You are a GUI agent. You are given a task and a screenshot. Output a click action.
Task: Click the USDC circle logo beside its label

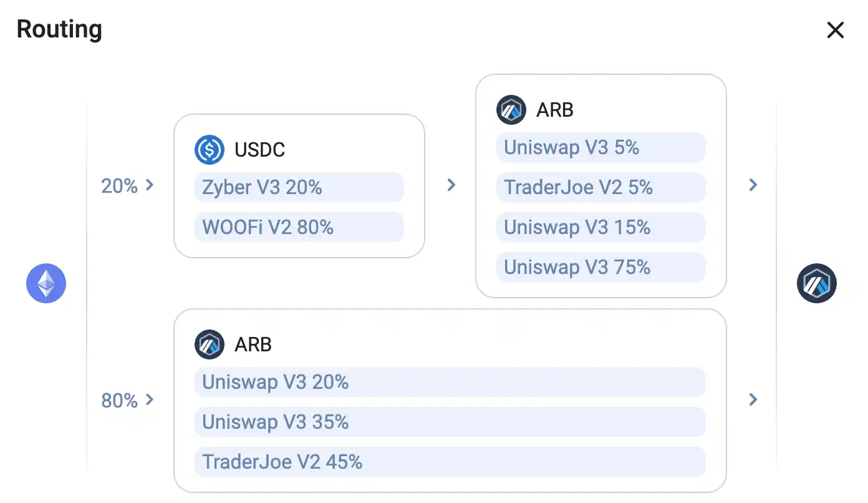click(x=210, y=150)
